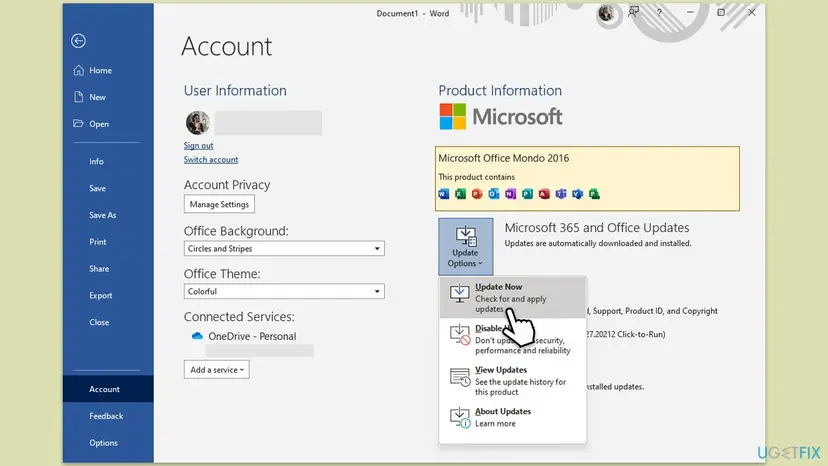Click the Home house icon in sidebar

(x=79, y=70)
